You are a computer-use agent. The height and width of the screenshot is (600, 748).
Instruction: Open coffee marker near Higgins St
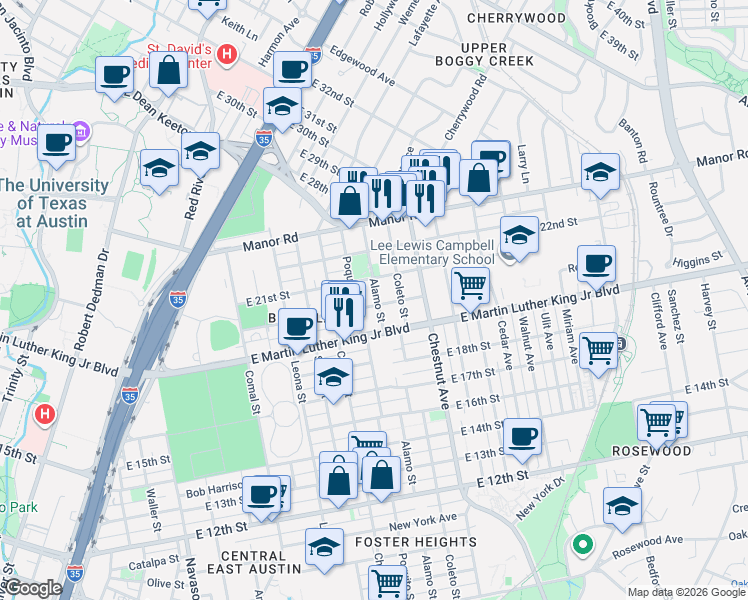596,266
